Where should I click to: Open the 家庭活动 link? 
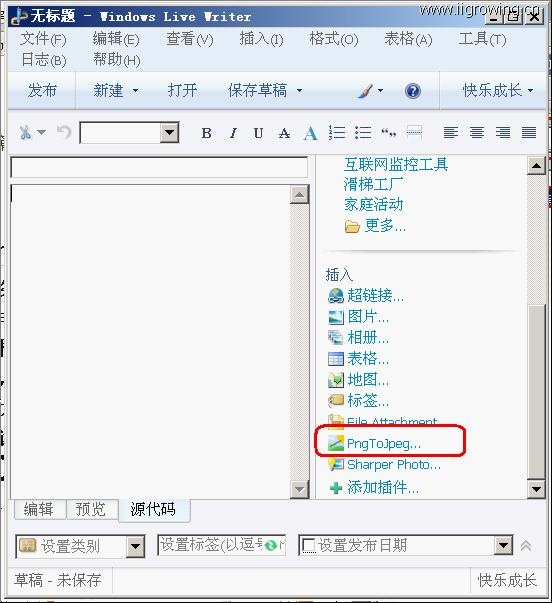[373, 205]
